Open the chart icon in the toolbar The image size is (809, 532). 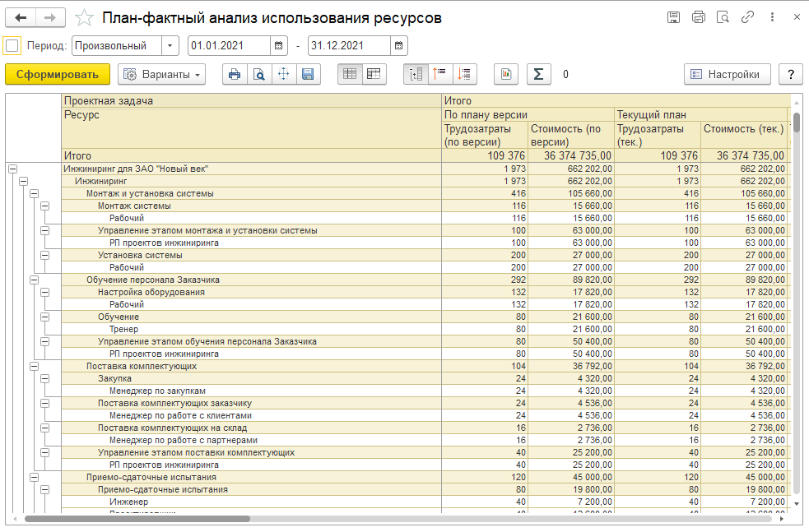[506, 74]
